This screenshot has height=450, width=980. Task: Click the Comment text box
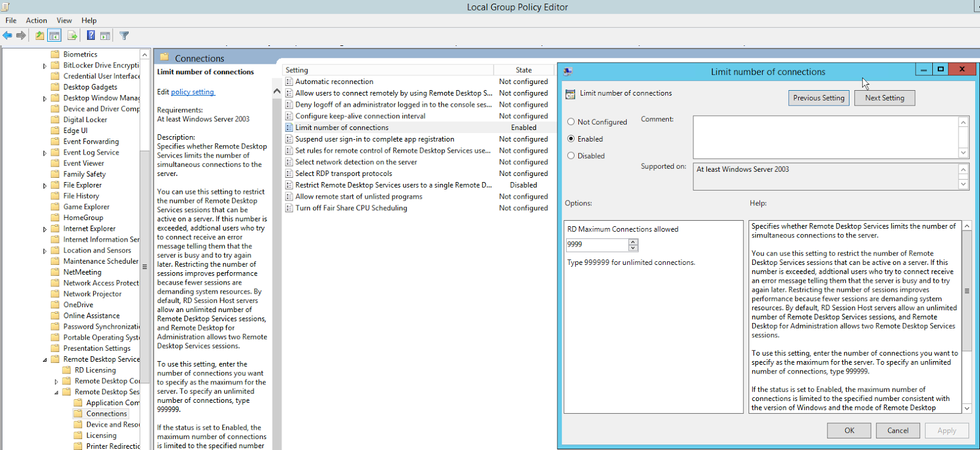[825, 137]
